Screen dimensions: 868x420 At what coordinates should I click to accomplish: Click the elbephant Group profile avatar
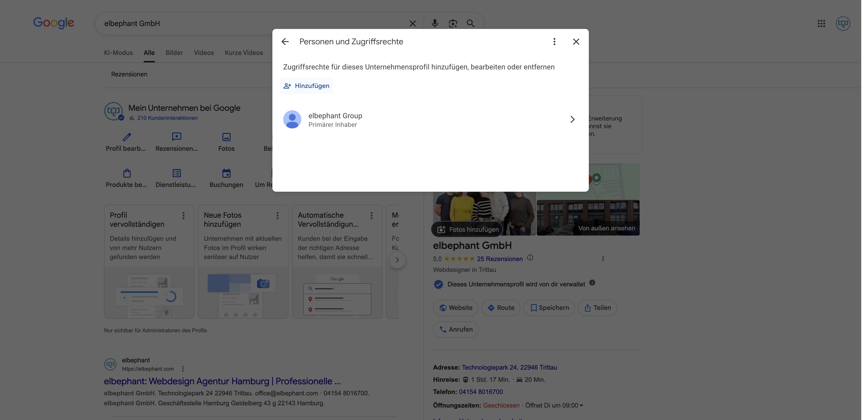coord(292,119)
